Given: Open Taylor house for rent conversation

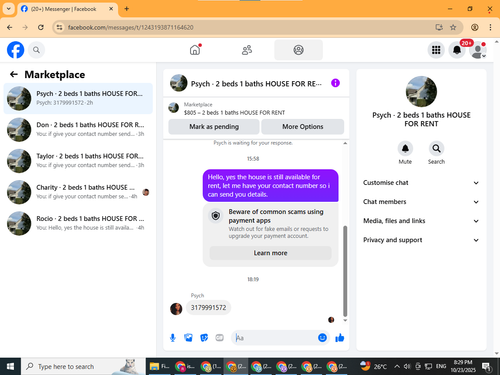Looking at the screenshot, I should coord(78,161).
